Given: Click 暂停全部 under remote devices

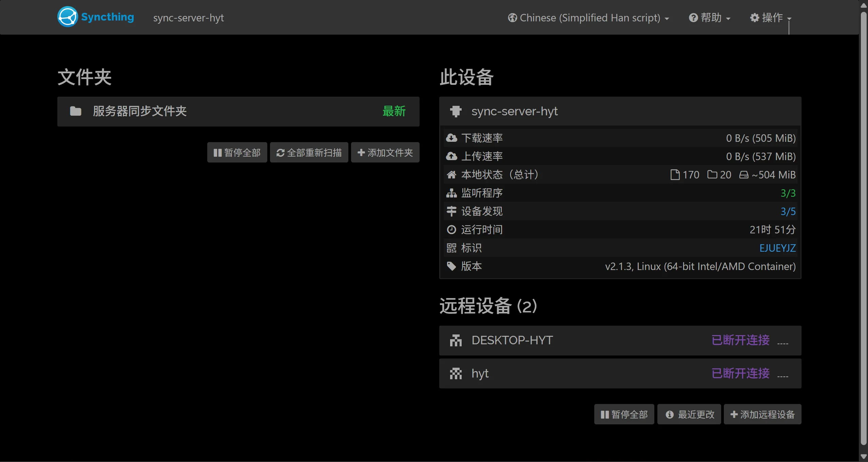Looking at the screenshot, I should point(624,415).
